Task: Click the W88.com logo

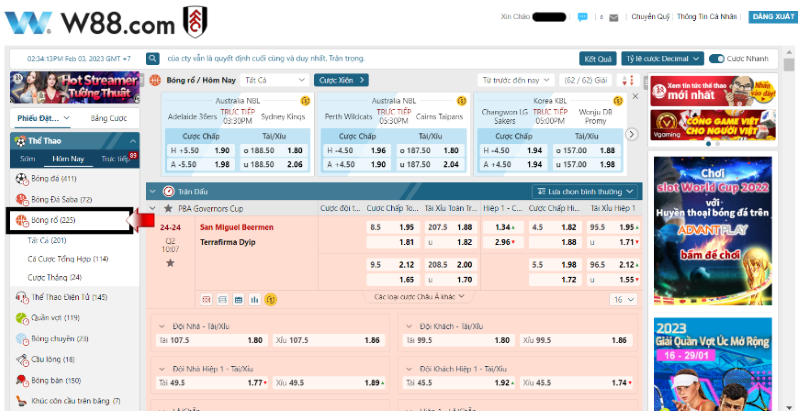Action: click(106, 21)
